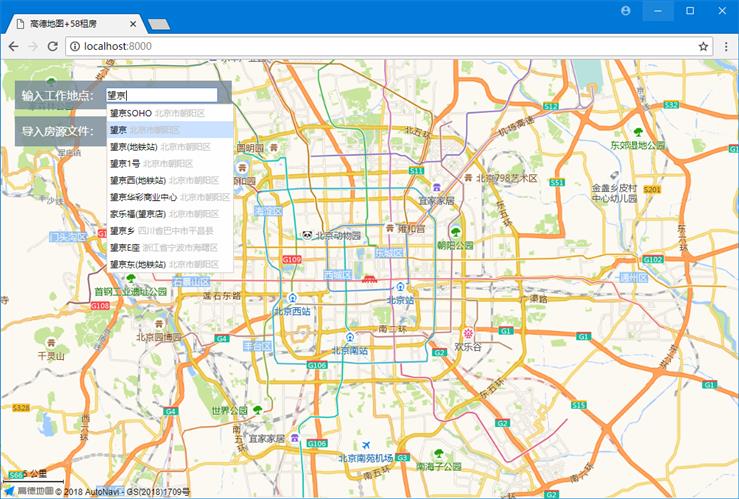739x499 pixels.
Task: Choose the highlighted 望京 suggestion
Action: 170,130
